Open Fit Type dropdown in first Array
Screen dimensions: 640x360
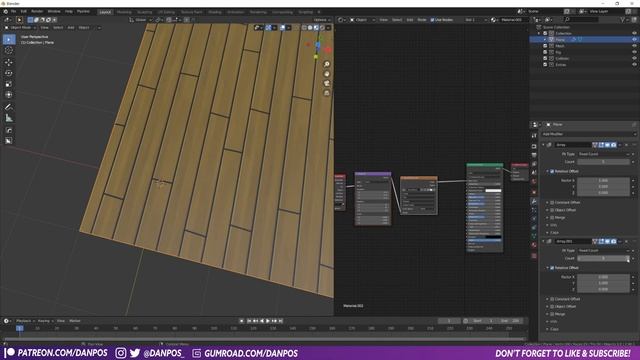pos(603,154)
